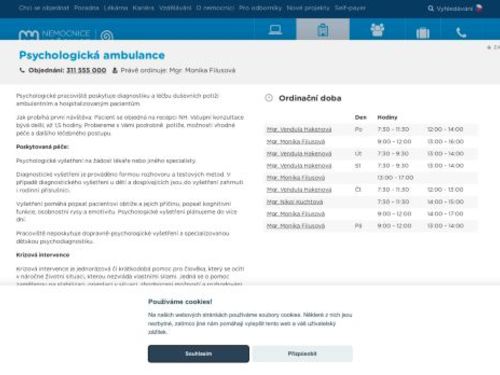The height and width of the screenshot is (375, 500).
Task: Click the telephone handset icon in header
Action: point(461,33)
